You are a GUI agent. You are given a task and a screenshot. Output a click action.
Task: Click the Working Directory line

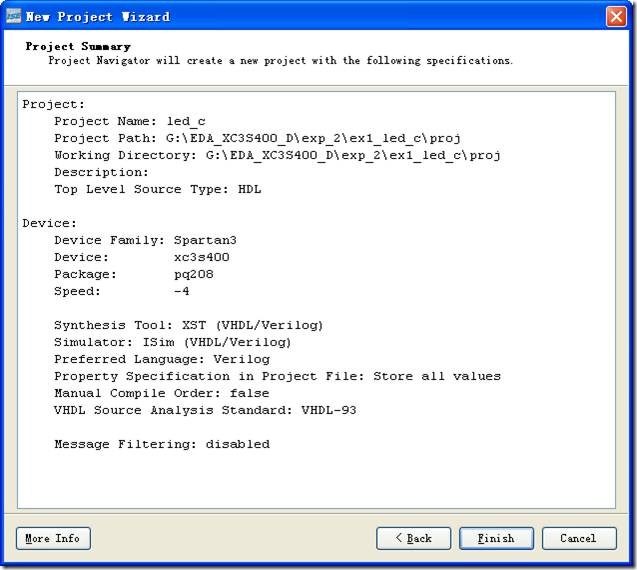(x=277, y=155)
